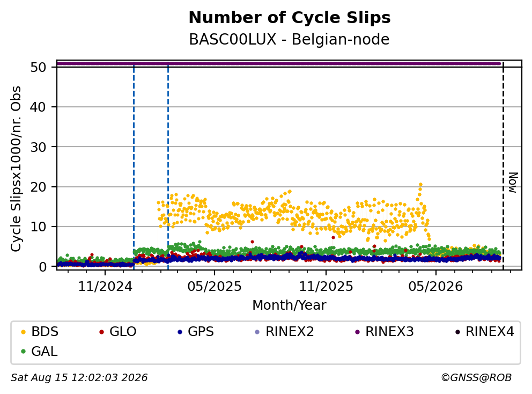Click the second blue dashed vertical marker line
532x394 pixels.
(168, 166)
